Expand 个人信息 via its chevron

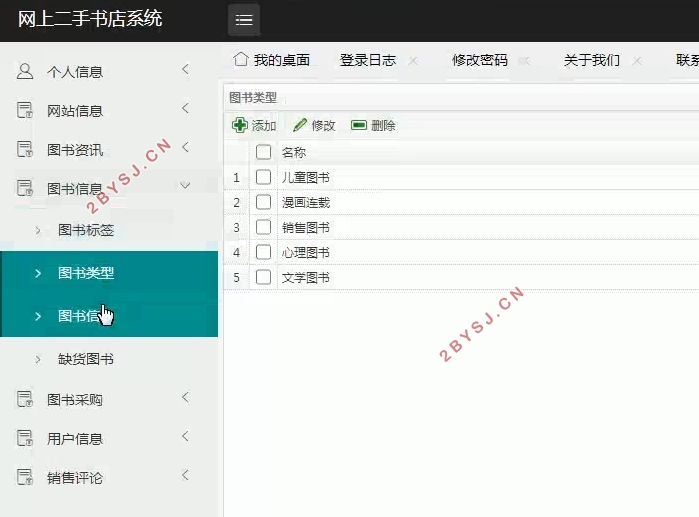point(185,69)
